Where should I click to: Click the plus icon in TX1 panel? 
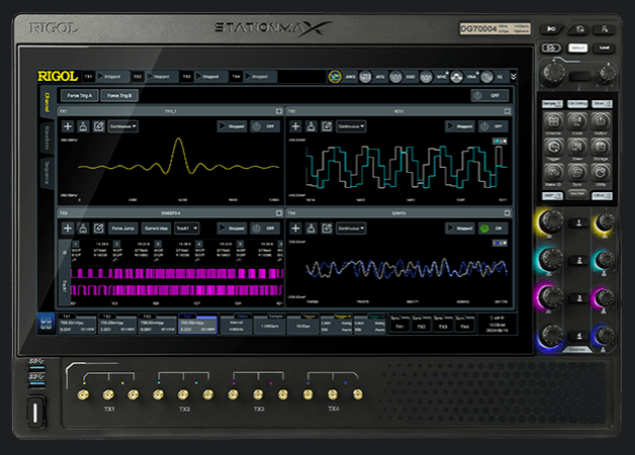click(68, 126)
